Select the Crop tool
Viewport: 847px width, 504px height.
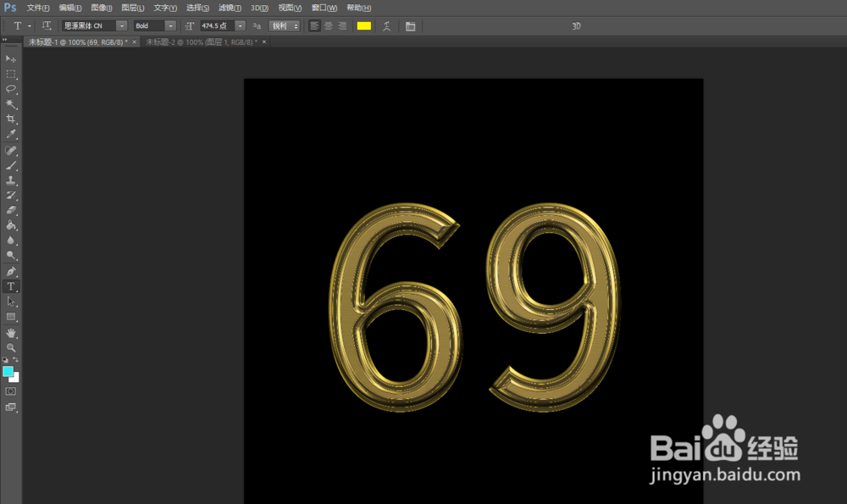pyautogui.click(x=11, y=119)
